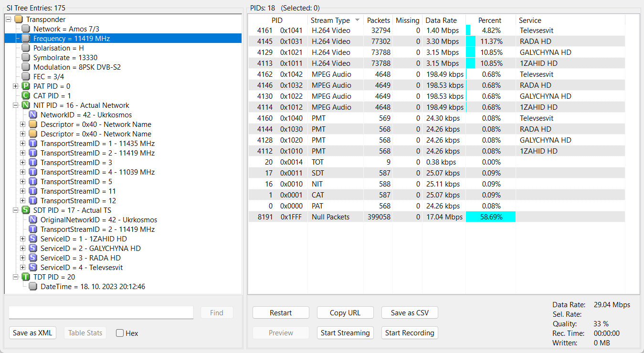Click the gray icon beside Modulation = 8PSK DVB-S2

[x=26, y=67]
